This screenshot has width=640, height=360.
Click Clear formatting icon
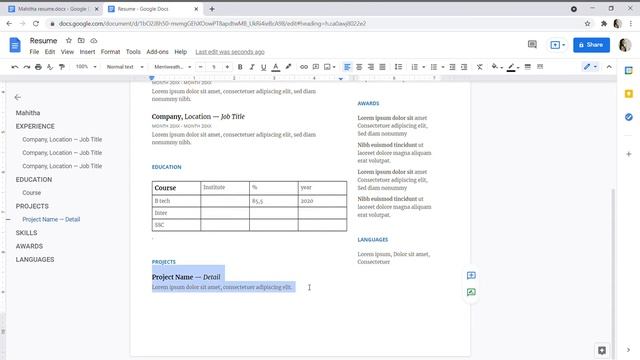(x=480, y=67)
